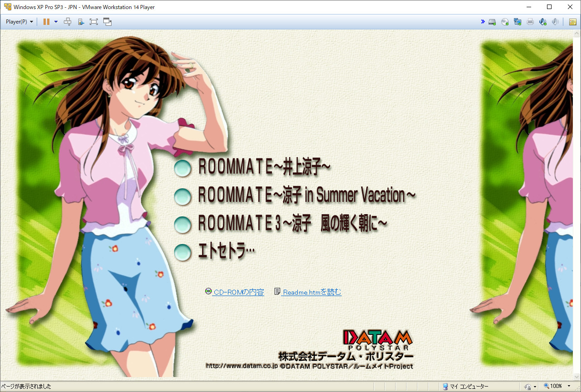Send Ctrl+Alt+Del to the virtual machine
Viewport: 581px width, 392px height.
click(68, 22)
